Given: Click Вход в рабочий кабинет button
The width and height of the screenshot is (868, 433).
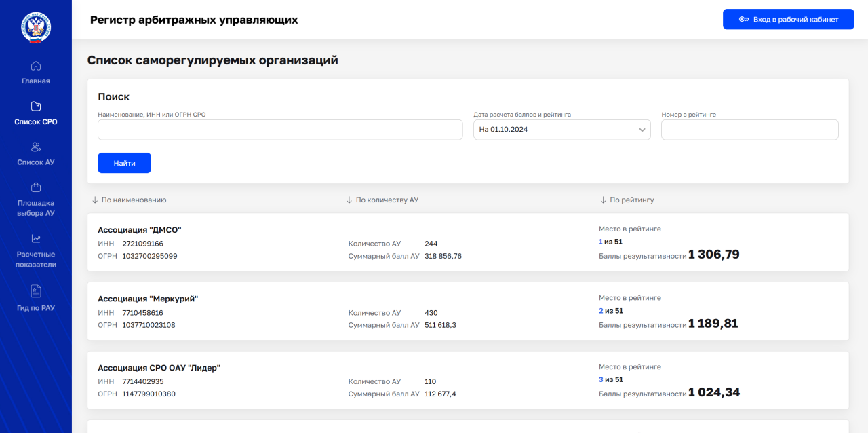Looking at the screenshot, I should click(x=788, y=20).
